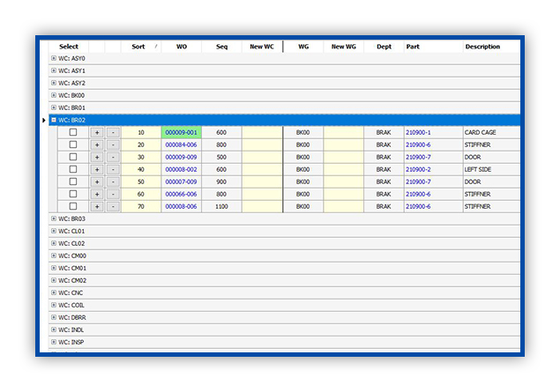Expand the WC: CNC group
The height and width of the screenshot is (392, 560).
54,292
